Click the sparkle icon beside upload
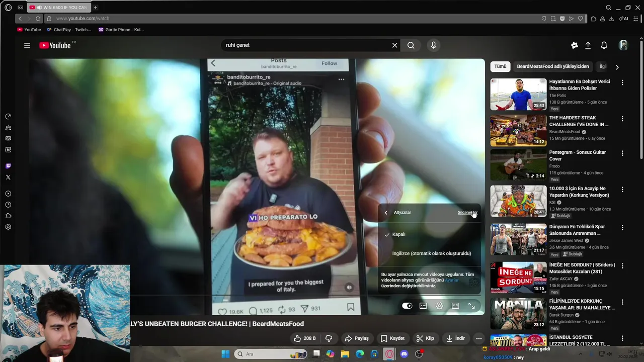This screenshot has height=362, width=644. [x=575, y=45]
